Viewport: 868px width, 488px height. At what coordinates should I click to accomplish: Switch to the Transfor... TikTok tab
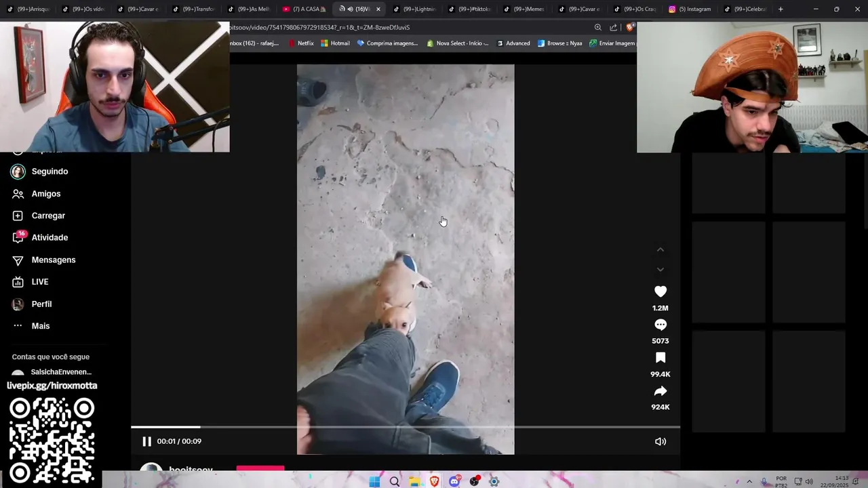[194, 9]
